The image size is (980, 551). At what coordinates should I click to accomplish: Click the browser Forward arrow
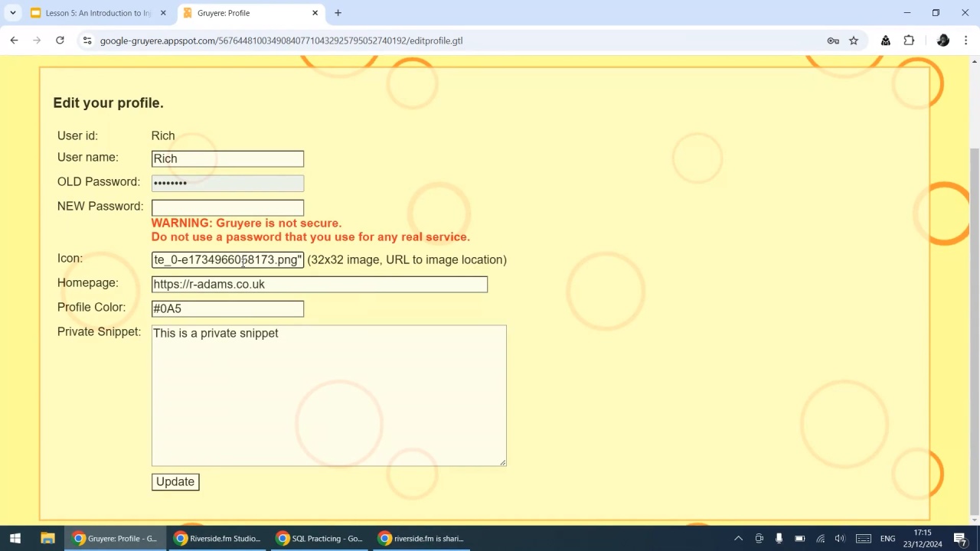pyautogui.click(x=37, y=41)
